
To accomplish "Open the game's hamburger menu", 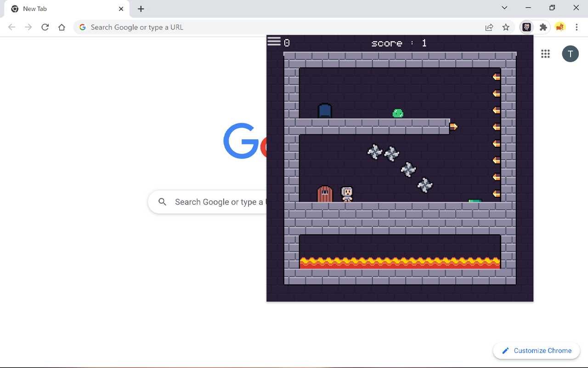I will click(274, 41).
